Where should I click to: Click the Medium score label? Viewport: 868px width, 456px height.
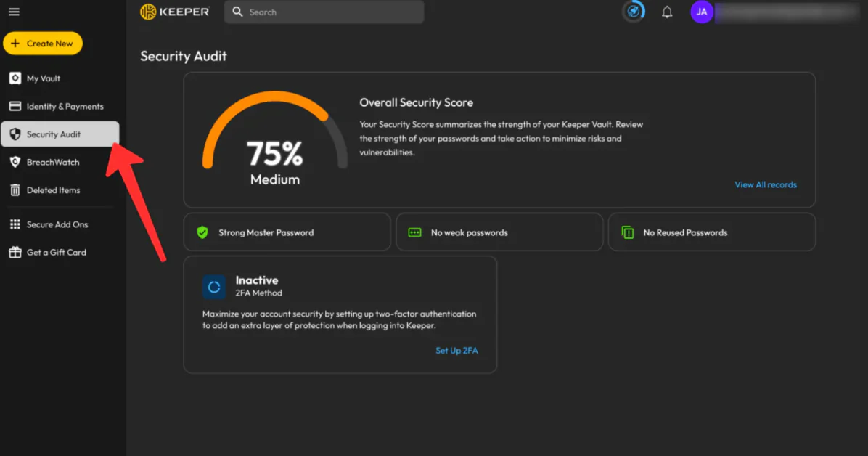(275, 179)
